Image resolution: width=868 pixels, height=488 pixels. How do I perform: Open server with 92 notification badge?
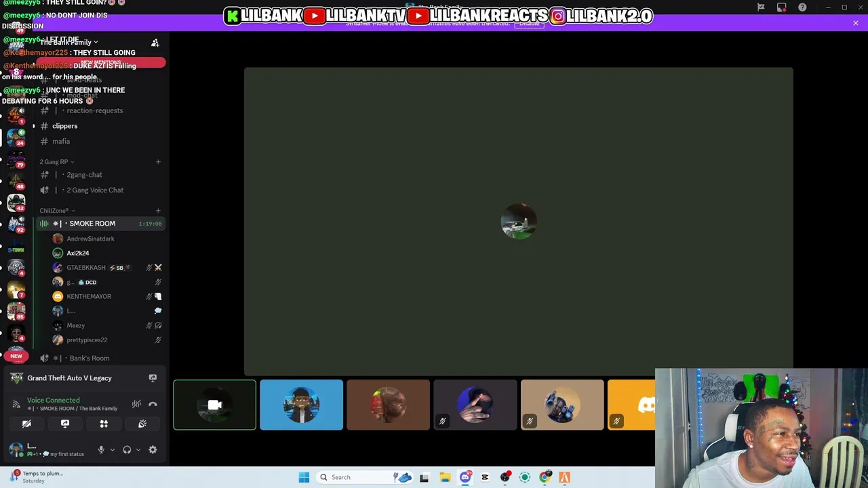tap(16, 224)
